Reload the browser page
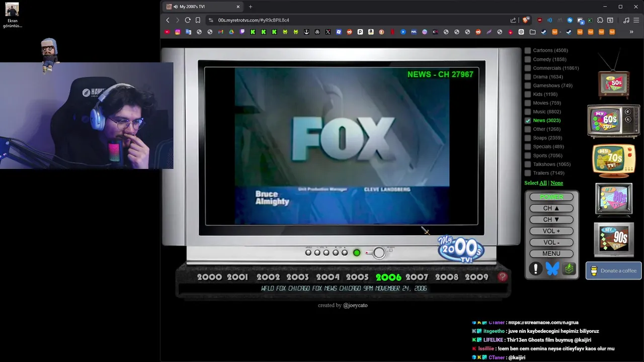 click(188, 20)
